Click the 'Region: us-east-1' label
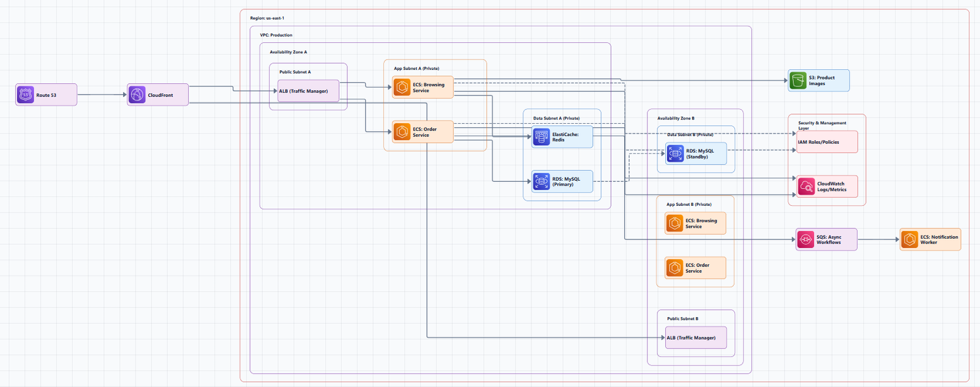 coord(267,18)
